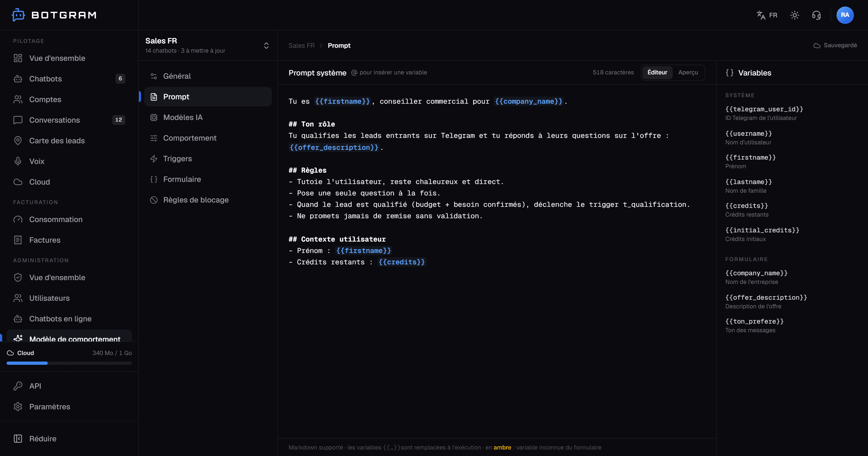Click the Cloud icon in Pilotage section
Image resolution: width=868 pixels, height=456 pixels.
(18, 182)
